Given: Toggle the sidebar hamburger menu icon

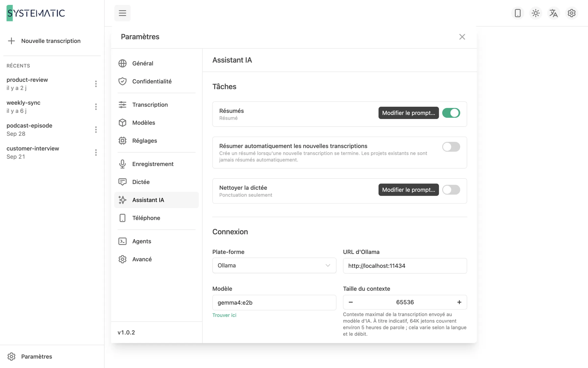Looking at the screenshot, I should [x=122, y=13].
